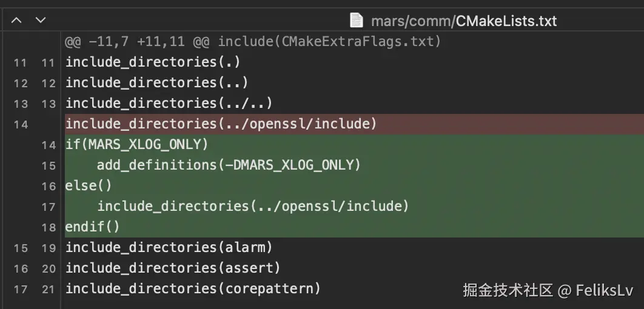Select the include_directories(alarm) line
Viewport: 644px width, 309px height.
click(x=169, y=247)
